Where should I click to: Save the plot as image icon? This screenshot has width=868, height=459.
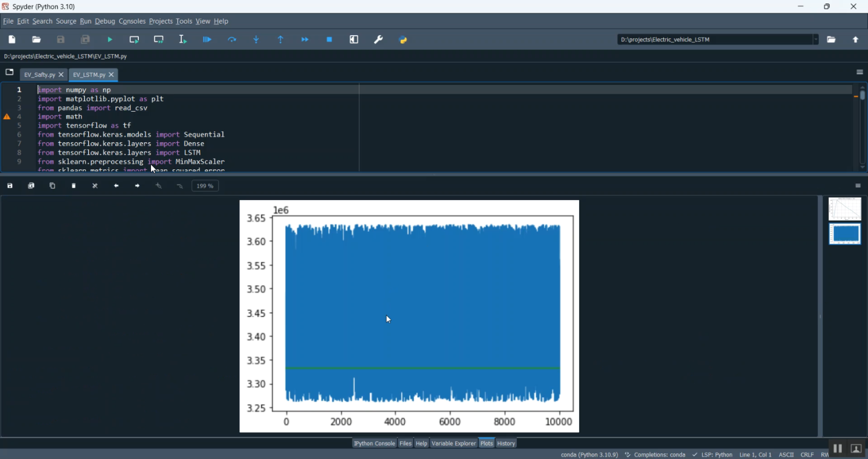(x=10, y=186)
